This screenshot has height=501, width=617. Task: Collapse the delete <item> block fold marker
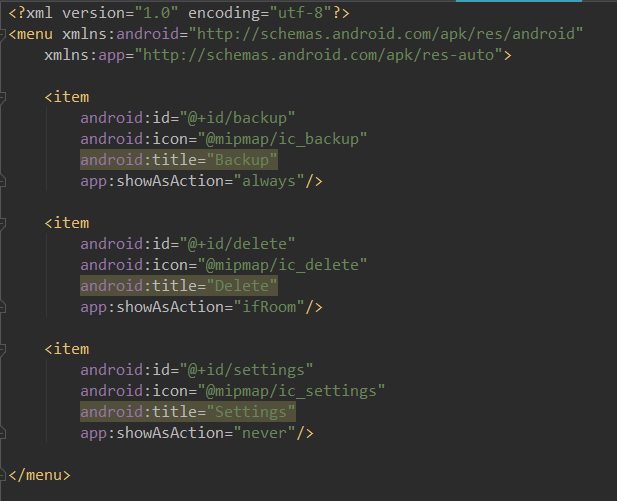[x=2, y=223]
